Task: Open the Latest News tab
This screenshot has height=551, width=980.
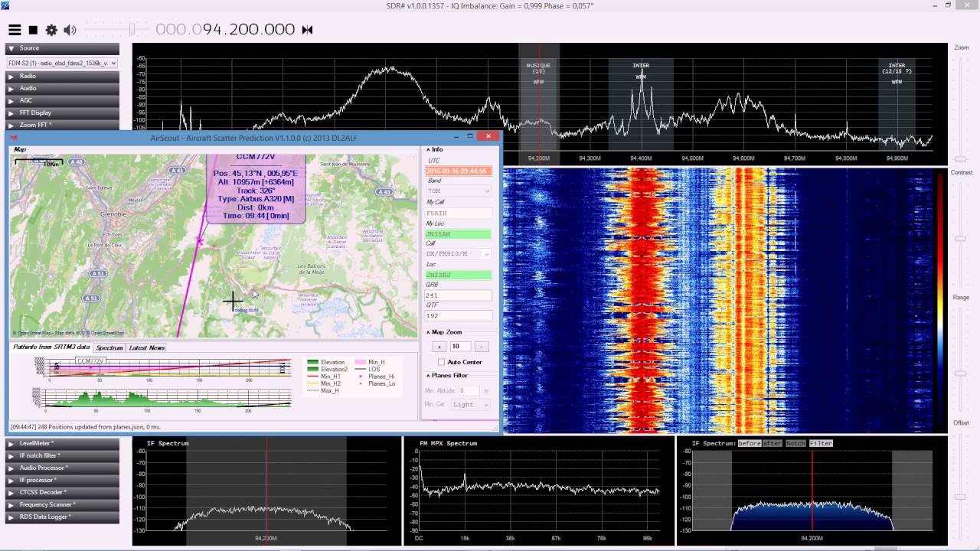Action: coord(146,347)
